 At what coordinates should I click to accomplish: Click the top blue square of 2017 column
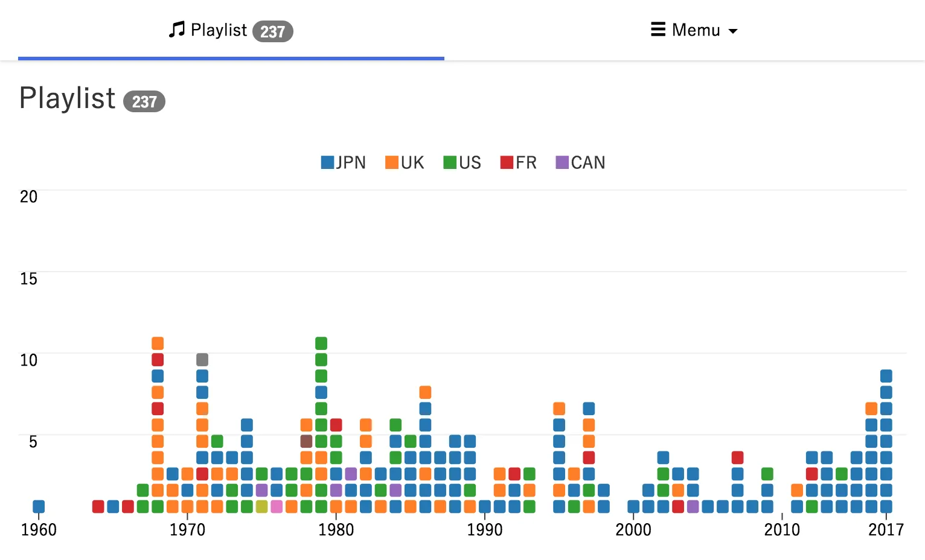[x=886, y=376]
